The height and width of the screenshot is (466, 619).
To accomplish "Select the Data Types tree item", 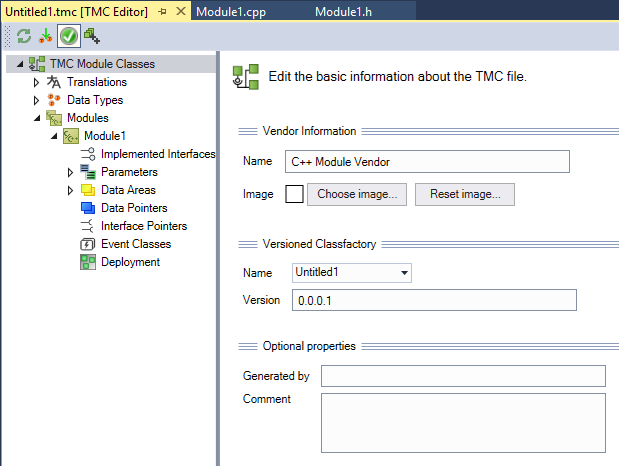I will click(x=95, y=100).
